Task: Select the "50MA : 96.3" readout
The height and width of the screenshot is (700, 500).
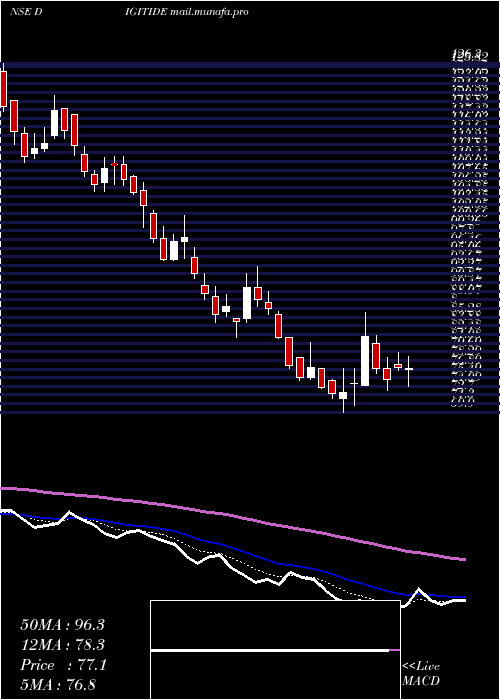Action: click(x=62, y=625)
